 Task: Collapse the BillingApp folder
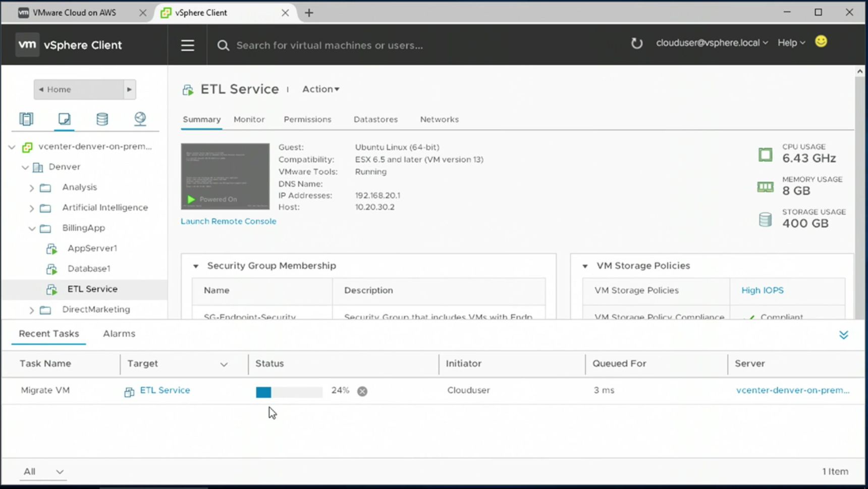[x=31, y=228]
